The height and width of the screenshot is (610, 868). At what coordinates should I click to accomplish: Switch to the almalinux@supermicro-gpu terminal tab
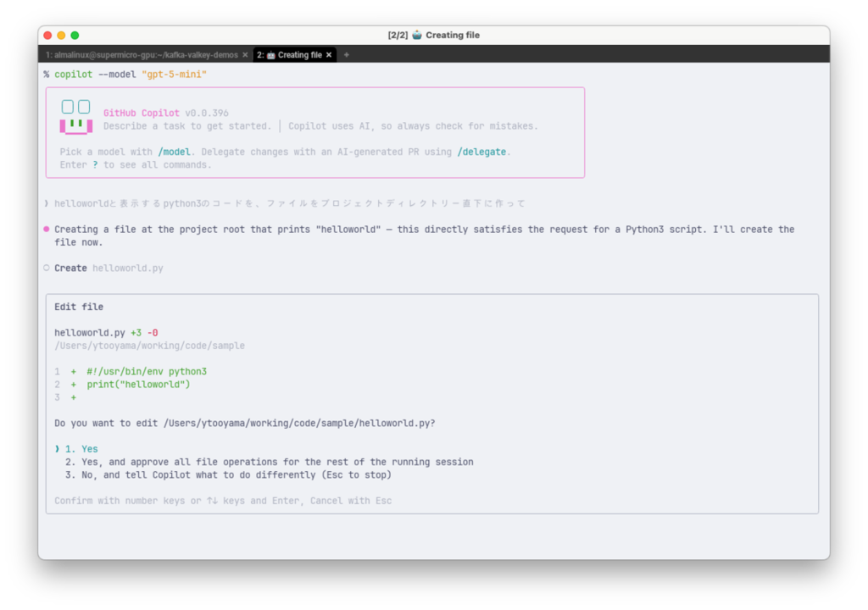point(142,55)
